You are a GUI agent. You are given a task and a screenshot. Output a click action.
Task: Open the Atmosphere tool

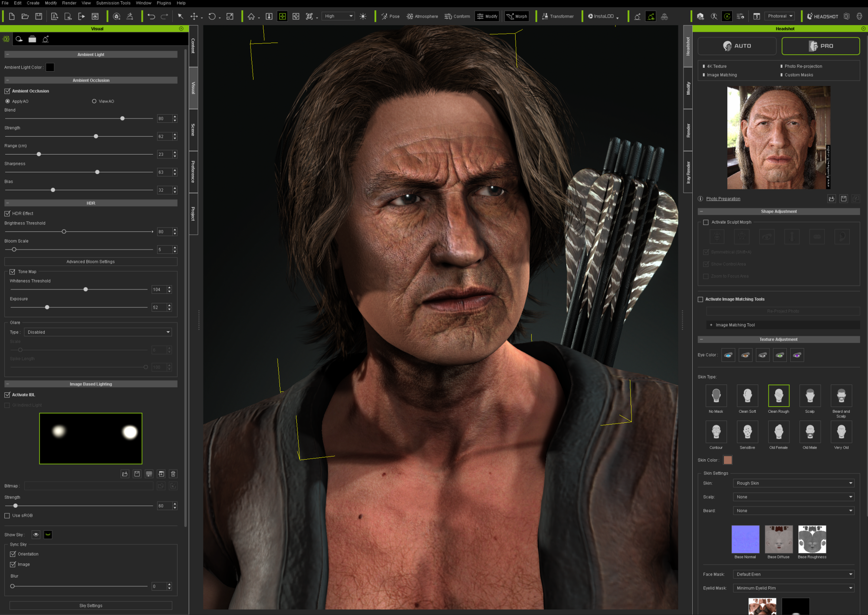(422, 16)
